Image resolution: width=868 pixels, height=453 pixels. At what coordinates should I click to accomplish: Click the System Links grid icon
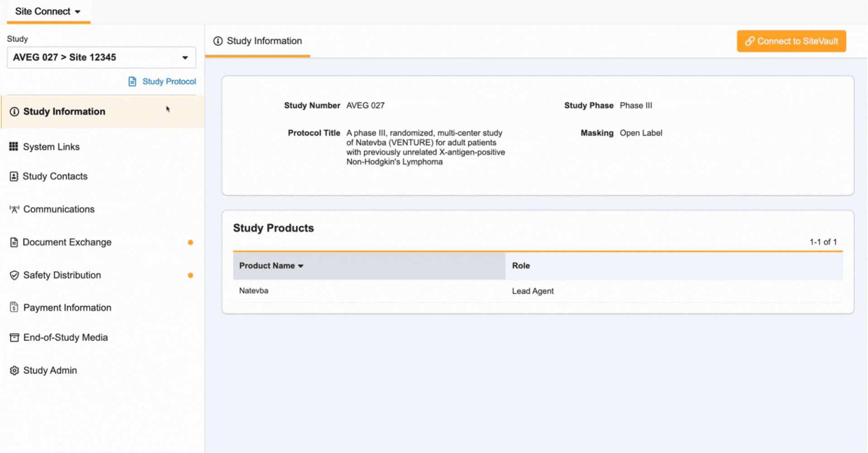coord(14,146)
